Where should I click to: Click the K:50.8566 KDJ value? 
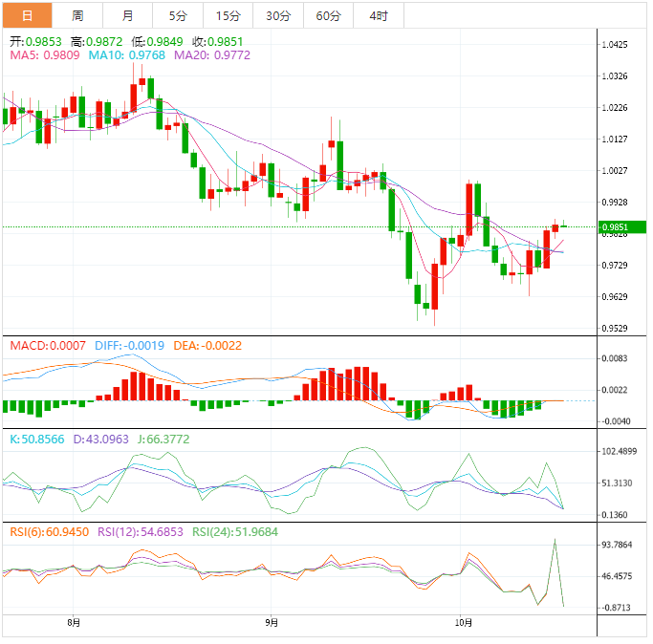(x=37, y=440)
